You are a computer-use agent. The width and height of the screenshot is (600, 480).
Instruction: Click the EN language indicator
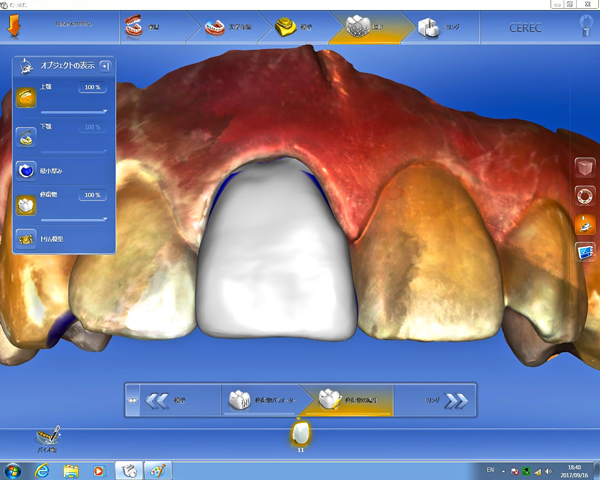(x=490, y=470)
